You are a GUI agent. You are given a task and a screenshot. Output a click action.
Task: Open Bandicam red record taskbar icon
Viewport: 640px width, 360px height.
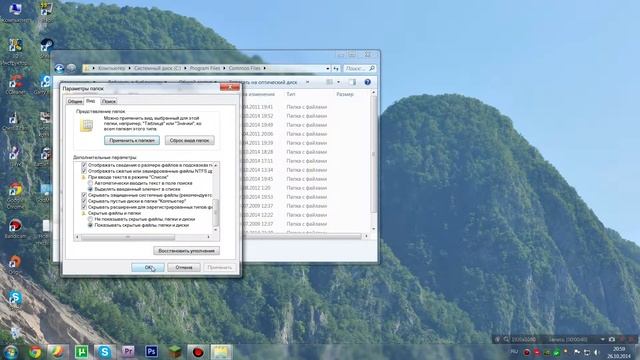198,351
